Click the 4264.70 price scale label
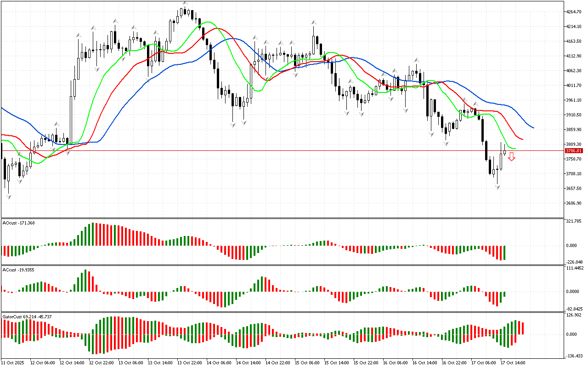The height and width of the screenshot is (368, 588). click(574, 12)
